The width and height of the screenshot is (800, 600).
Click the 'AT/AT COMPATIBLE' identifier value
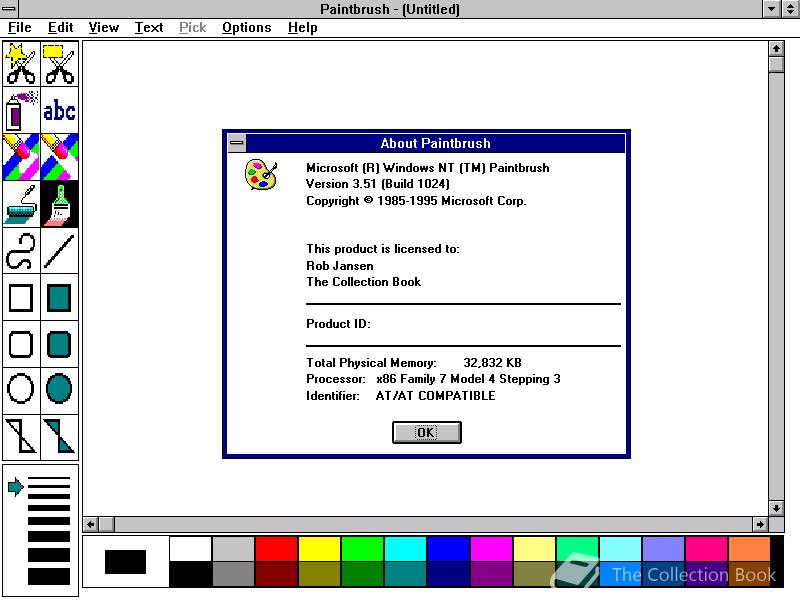coord(435,396)
